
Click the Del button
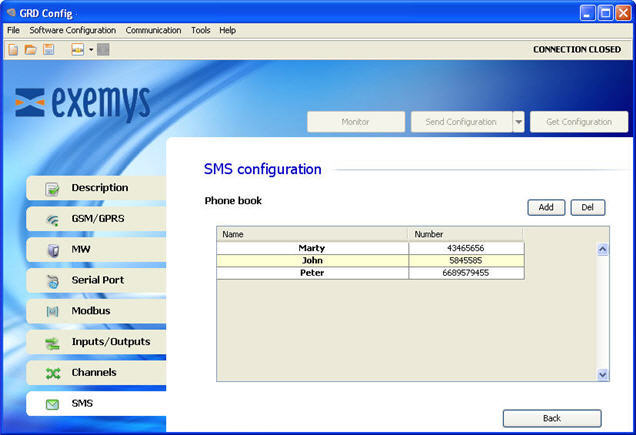(588, 207)
